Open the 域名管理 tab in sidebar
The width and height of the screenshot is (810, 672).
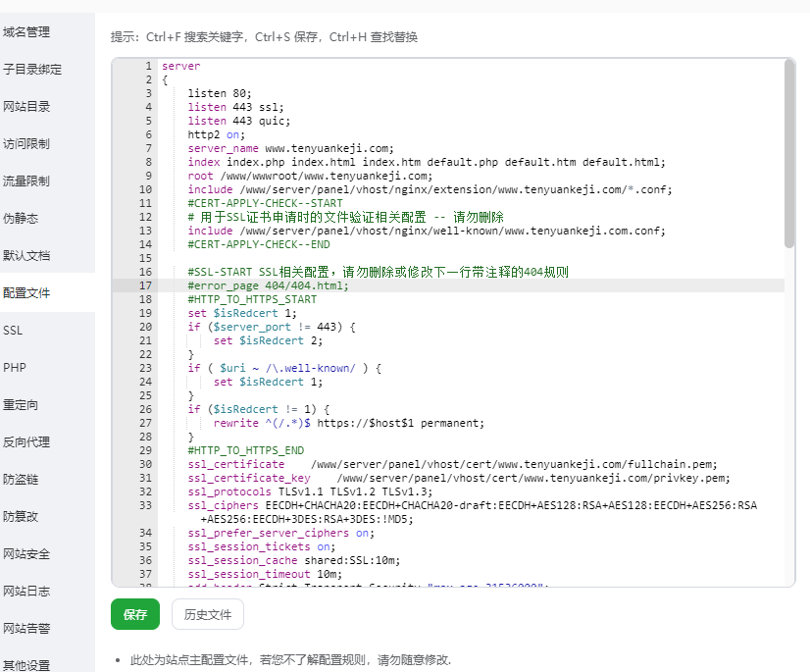pos(26,32)
